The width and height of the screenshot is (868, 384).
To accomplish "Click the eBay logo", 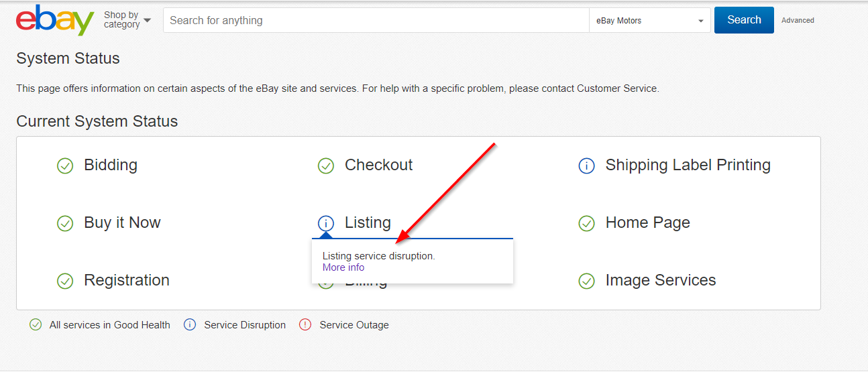I will tap(55, 20).
